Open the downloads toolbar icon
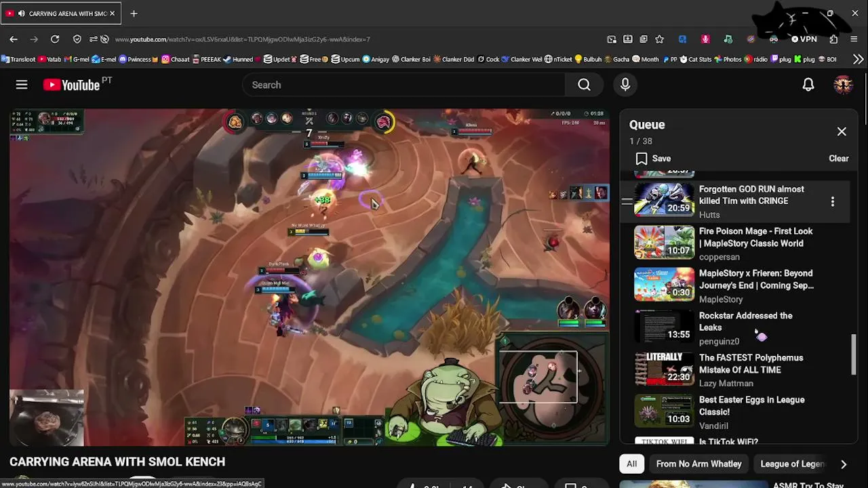The image size is (868, 488). tap(628, 39)
